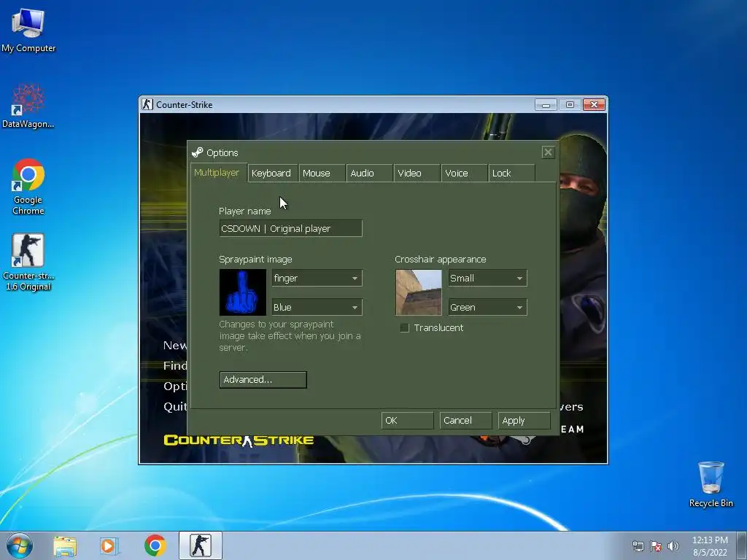
Task: Click the Apply button
Action: 524,421
